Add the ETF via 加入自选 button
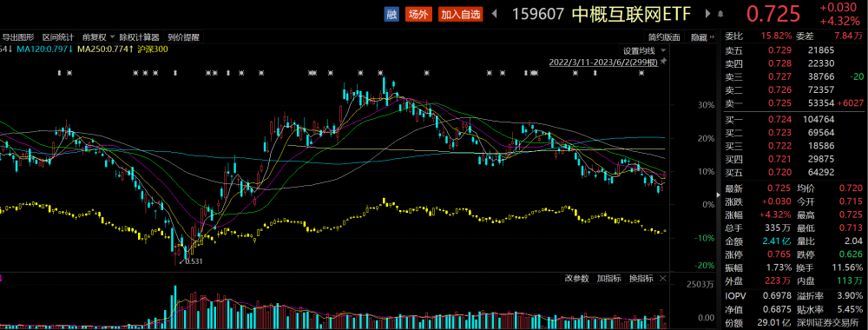Image resolution: width=868 pixels, height=330 pixels. tap(461, 15)
